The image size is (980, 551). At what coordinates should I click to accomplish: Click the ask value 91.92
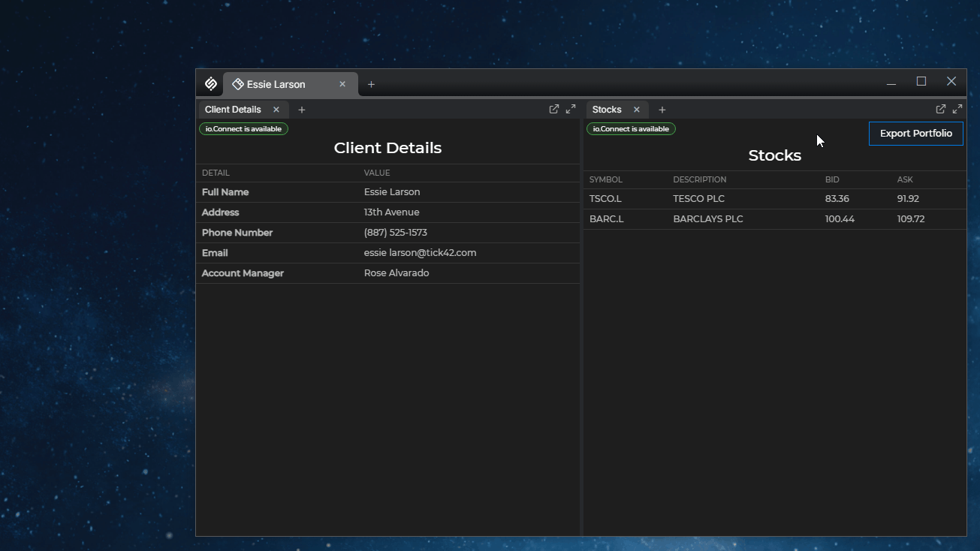click(908, 199)
